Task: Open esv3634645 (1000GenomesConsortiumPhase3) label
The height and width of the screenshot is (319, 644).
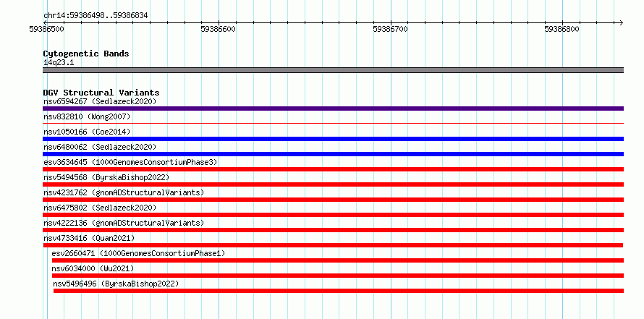Action: (130, 162)
